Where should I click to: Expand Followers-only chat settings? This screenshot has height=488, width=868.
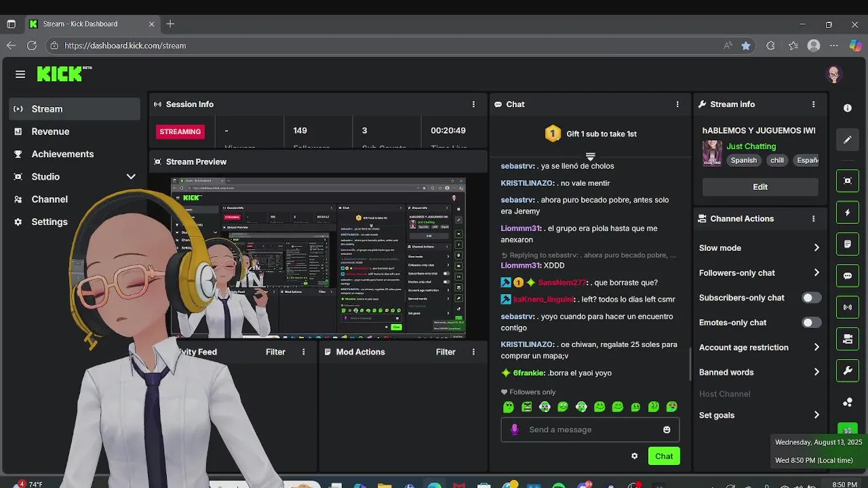point(759,273)
